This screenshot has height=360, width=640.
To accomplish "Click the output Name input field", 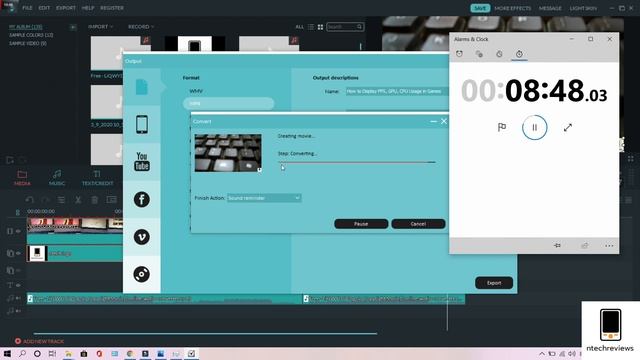I will coord(396,91).
